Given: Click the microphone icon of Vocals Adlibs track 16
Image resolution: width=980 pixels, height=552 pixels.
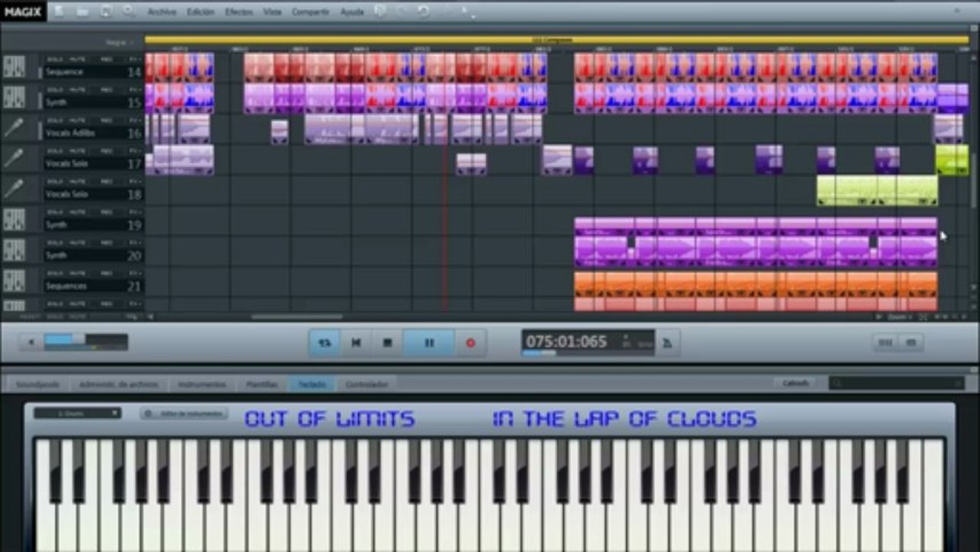Looking at the screenshot, I should (14, 128).
